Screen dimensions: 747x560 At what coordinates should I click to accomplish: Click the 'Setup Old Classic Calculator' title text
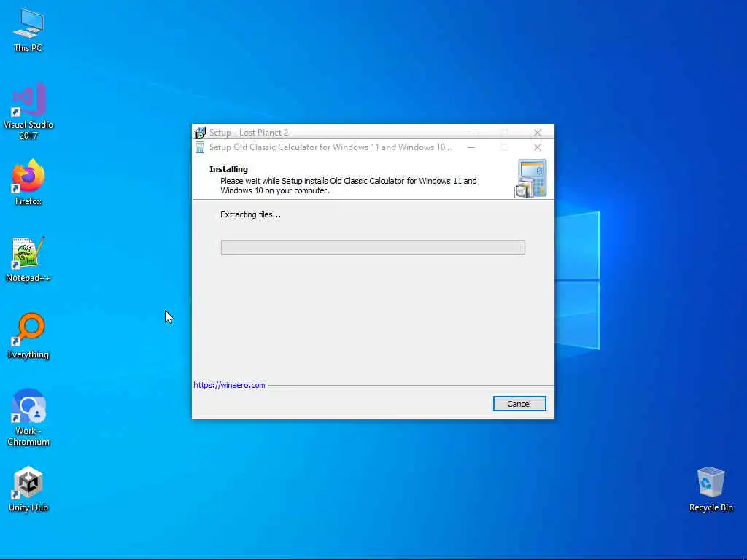(330, 147)
